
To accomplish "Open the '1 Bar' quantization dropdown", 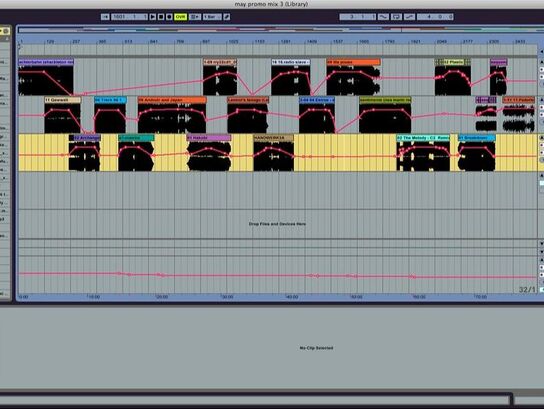I will (212, 17).
